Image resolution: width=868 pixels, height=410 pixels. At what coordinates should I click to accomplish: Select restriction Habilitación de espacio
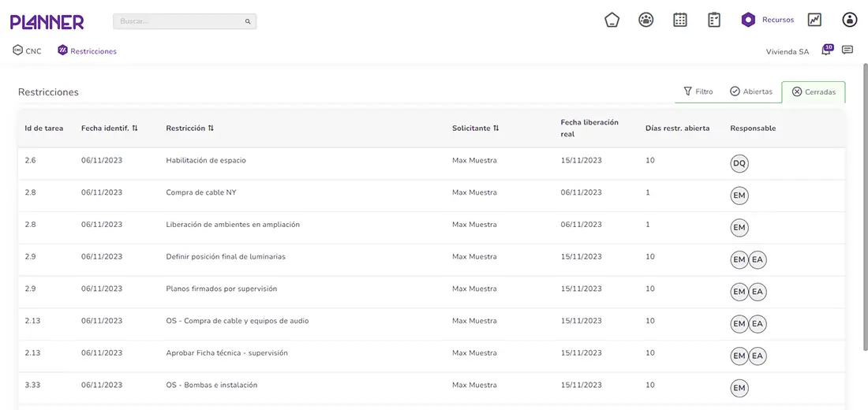206,161
